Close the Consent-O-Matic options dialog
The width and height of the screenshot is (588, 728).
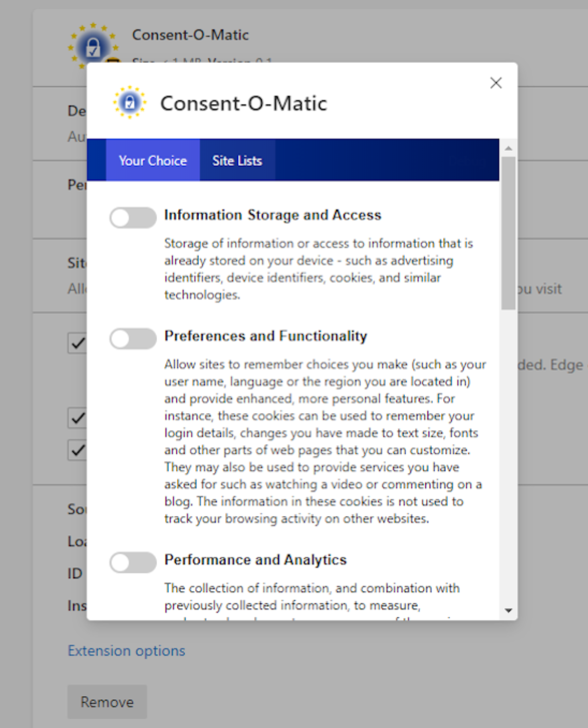click(x=496, y=83)
